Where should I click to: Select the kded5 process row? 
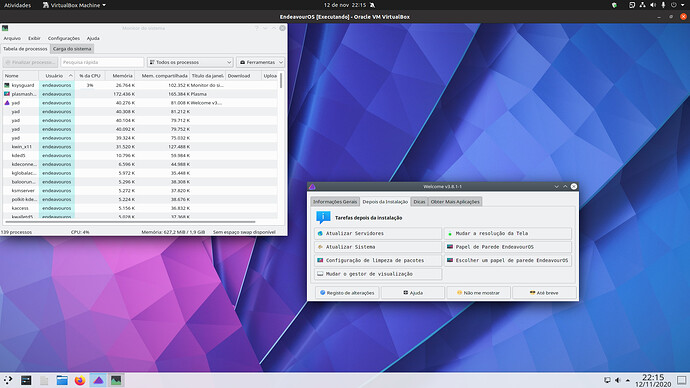[x=140, y=156]
